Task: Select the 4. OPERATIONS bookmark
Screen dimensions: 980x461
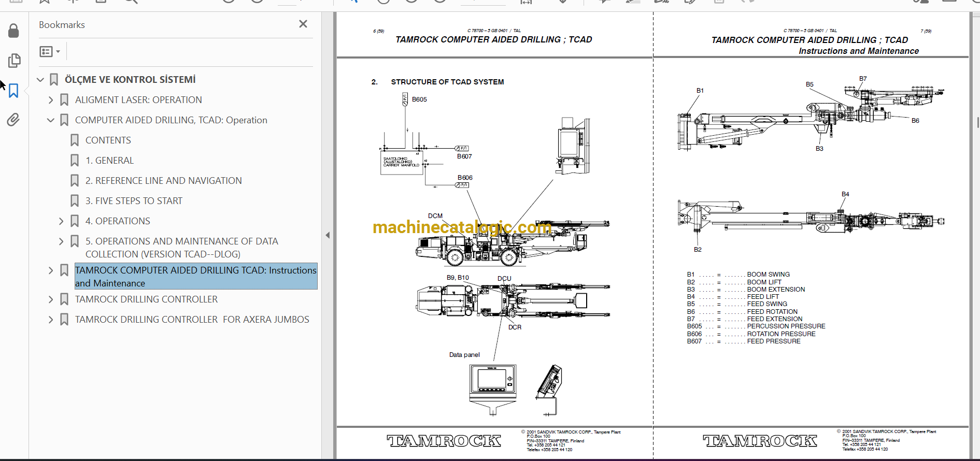Action: (118, 221)
